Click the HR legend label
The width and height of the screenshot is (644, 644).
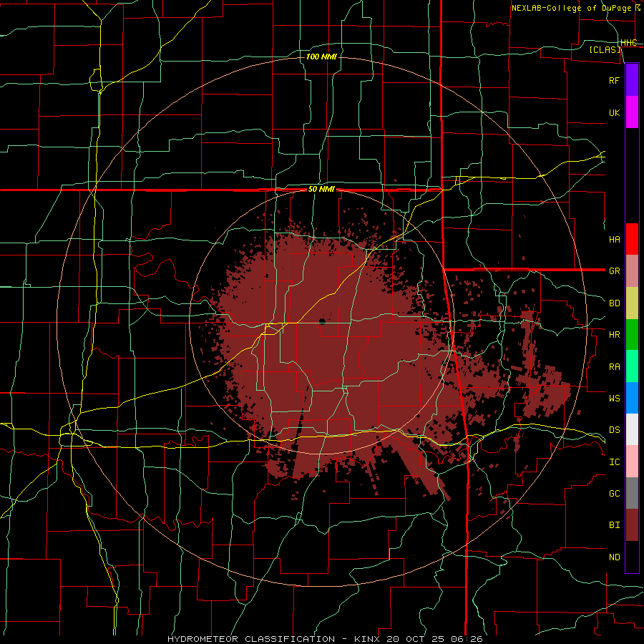614,335
